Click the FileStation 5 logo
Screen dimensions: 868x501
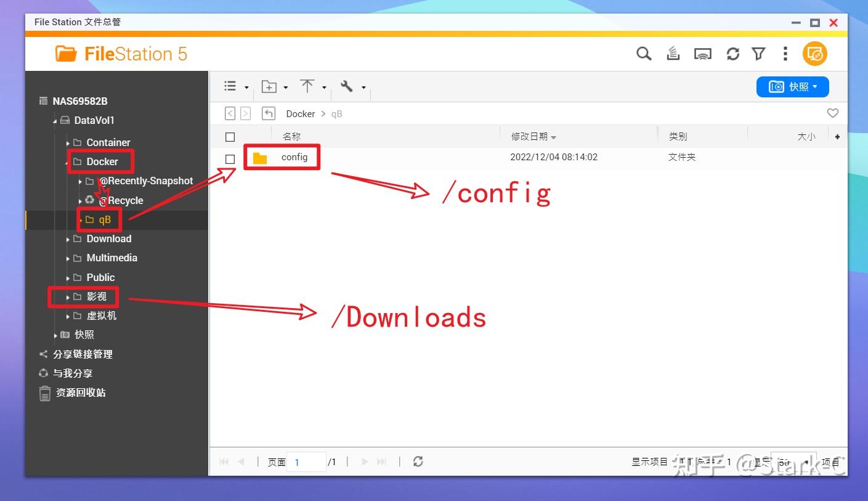pyautogui.click(x=121, y=54)
